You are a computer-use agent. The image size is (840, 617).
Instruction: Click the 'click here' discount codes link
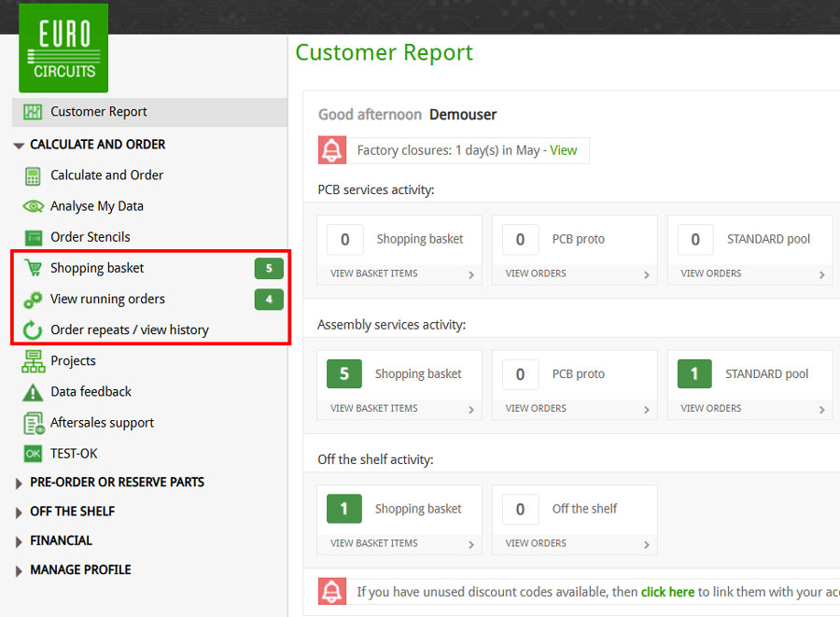point(667,592)
